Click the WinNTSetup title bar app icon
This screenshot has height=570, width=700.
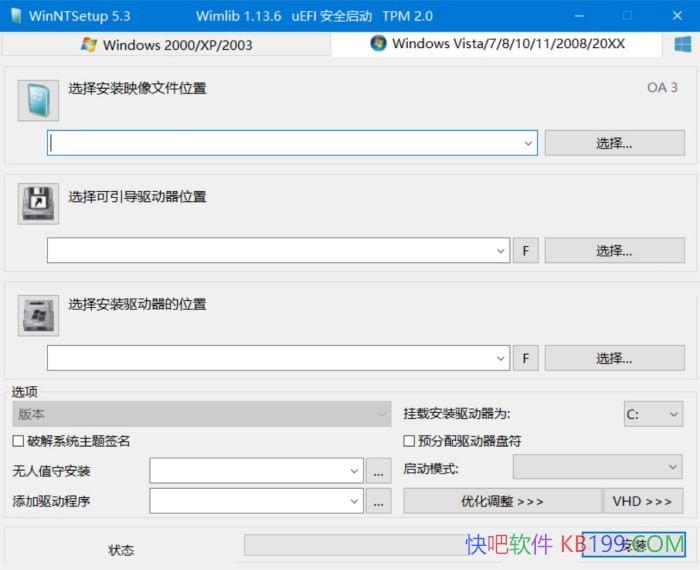pyautogui.click(x=14, y=16)
